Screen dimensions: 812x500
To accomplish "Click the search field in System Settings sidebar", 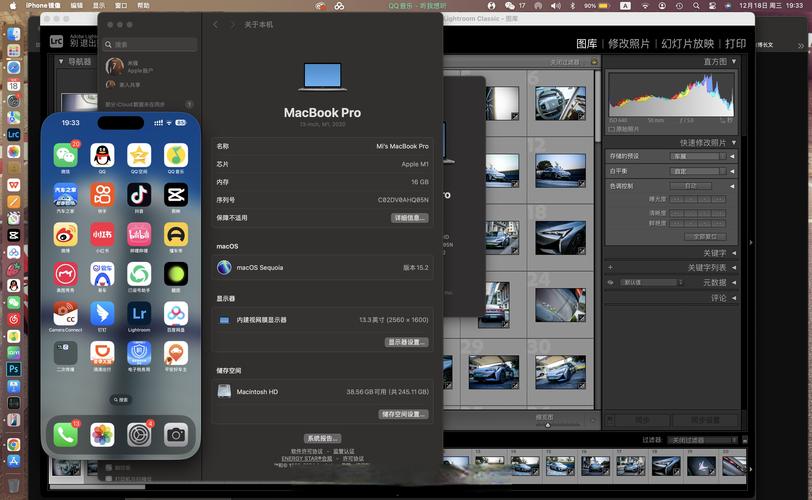I will 150,45.
